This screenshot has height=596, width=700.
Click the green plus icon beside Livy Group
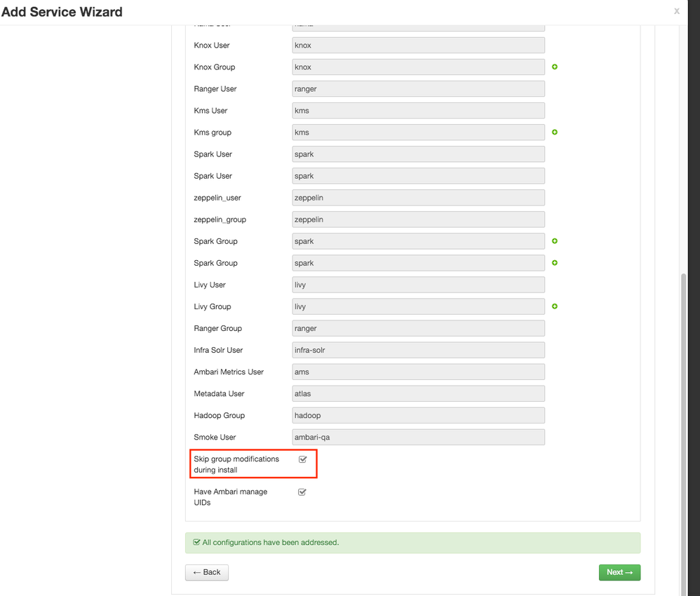pyautogui.click(x=555, y=306)
